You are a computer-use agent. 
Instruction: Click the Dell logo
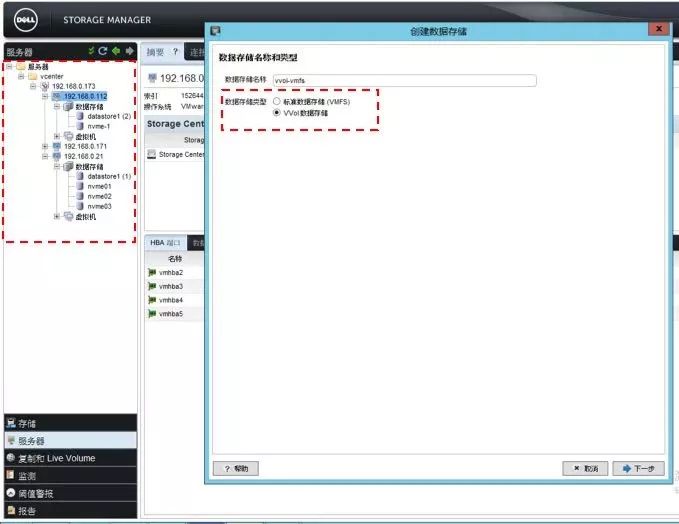(26, 20)
